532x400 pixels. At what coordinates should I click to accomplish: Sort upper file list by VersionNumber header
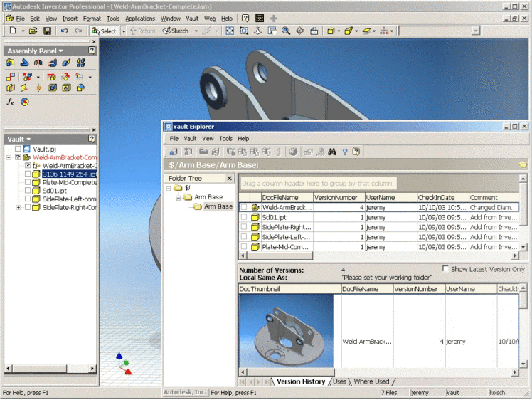(339, 197)
